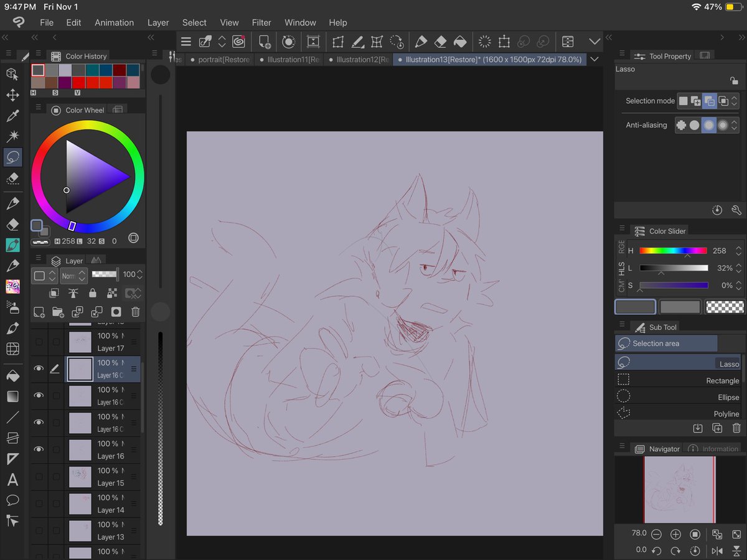Open the File menu
The image size is (747, 560).
(47, 22)
